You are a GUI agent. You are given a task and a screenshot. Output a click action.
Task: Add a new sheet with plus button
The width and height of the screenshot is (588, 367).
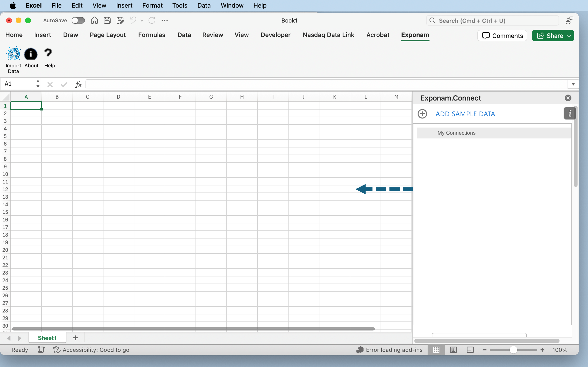(75, 338)
